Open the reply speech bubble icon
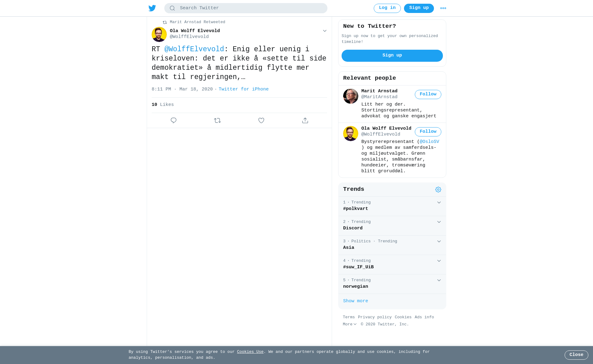Viewport: 593px width, 364px height. pyautogui.click(x=174, y=120)
